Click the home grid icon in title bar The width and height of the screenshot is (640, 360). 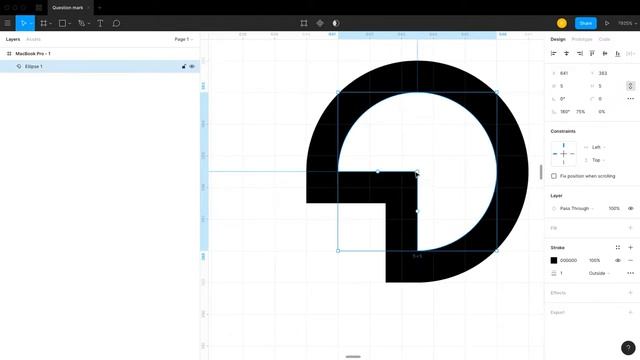pyautogui.click(x=39, y=7)
